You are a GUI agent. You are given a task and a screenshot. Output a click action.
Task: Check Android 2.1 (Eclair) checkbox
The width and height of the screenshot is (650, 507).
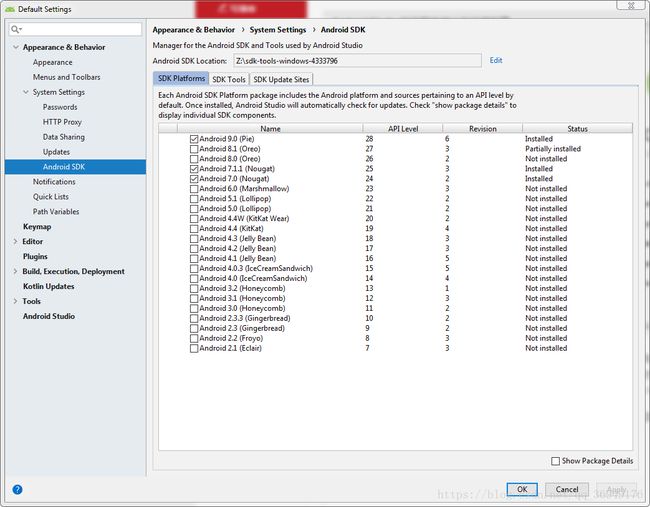coord(194,348)
